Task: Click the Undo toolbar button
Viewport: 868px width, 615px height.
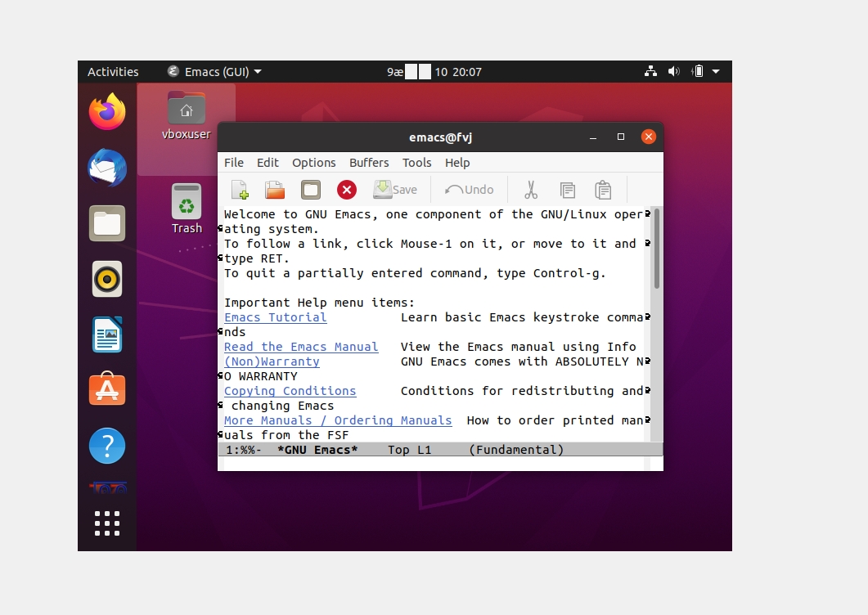Action: 469,190
